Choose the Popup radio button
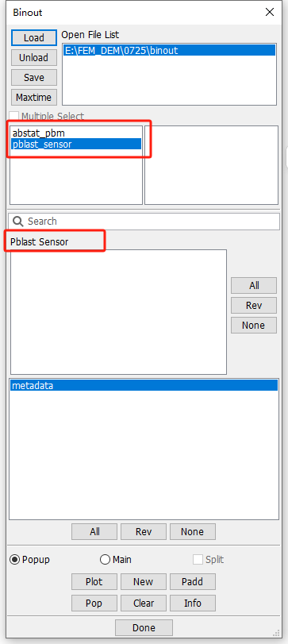 pos(15,559)
